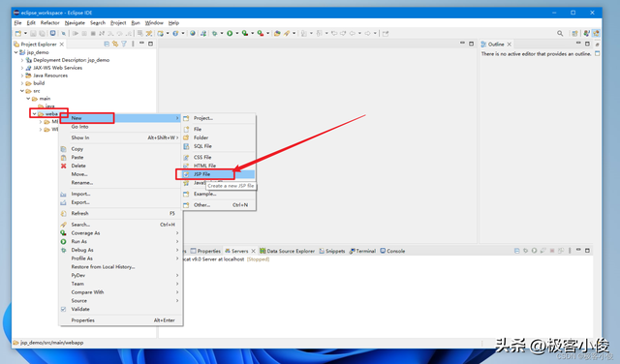This screenshot has width=620, height=364.
Task: Click the Open Perspective icon
Action: coord(574,33)
